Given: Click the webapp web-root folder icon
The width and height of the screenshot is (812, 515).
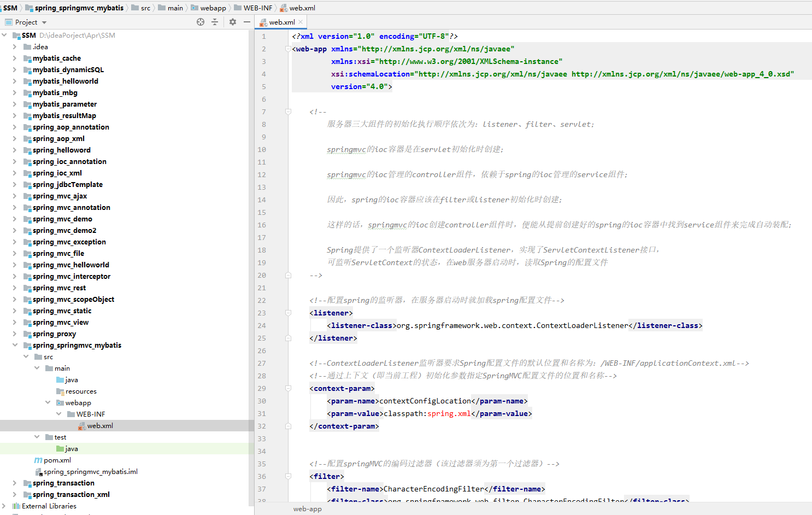Looking at the screenshot, I should pos(60,402).
